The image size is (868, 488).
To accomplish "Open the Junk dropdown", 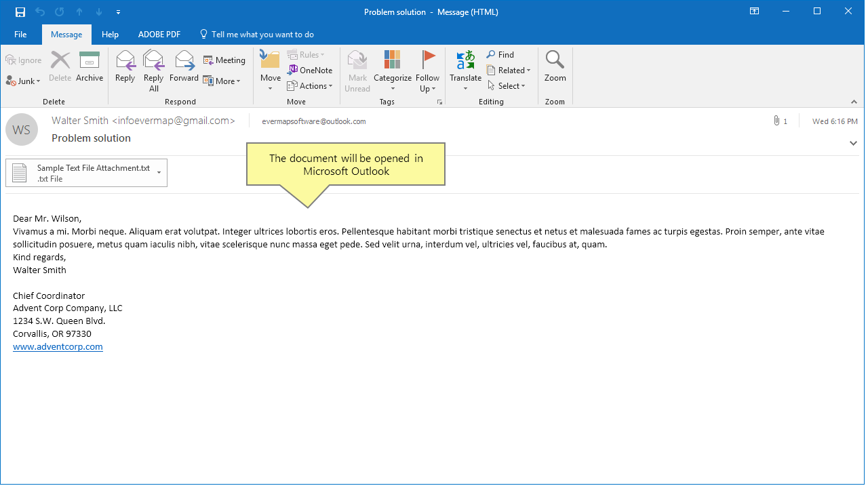I will (24, 81).
